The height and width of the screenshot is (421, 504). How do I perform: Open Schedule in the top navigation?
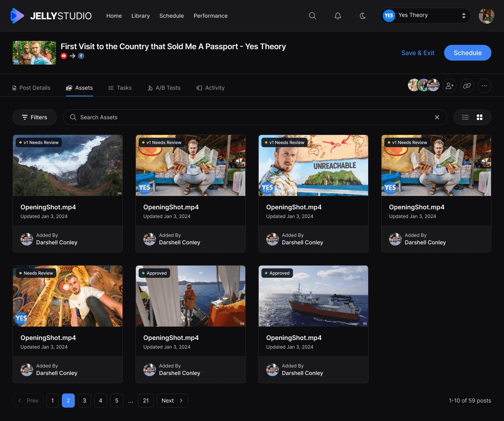(x=172, y=16)
